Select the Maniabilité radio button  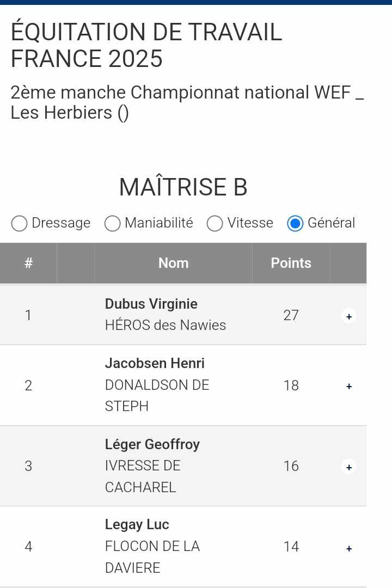pos(112,223)
